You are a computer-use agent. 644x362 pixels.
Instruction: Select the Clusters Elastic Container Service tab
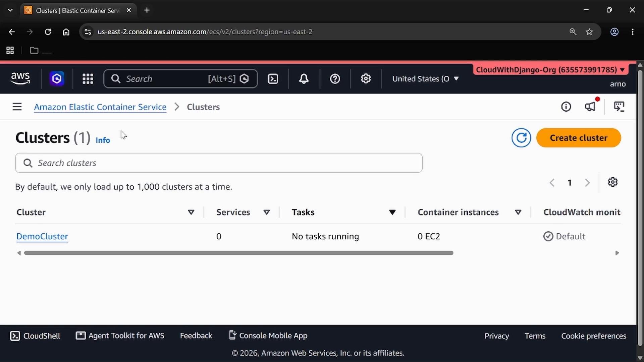tap(78, 10)
